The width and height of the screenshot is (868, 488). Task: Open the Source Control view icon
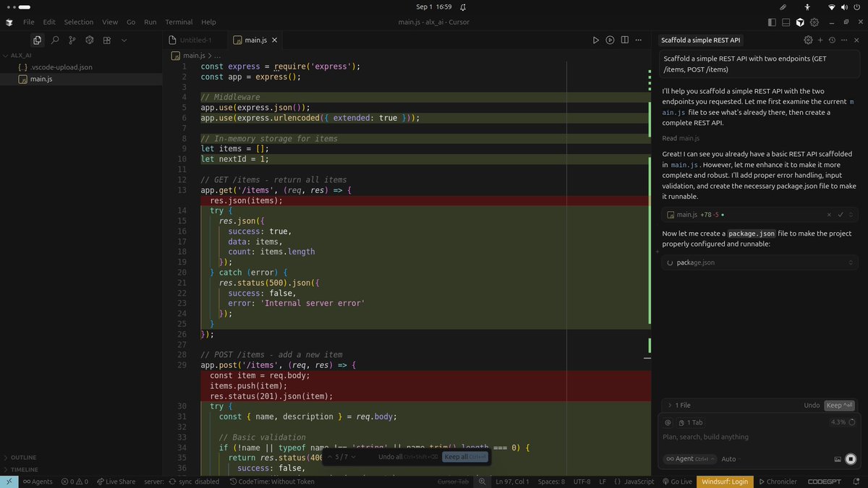coord(72,40)
